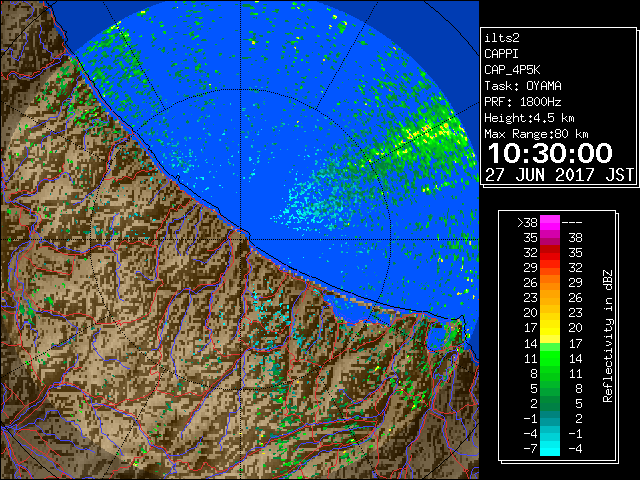
Task: Select the teal -1 to 2 dBZ swatch
Action: click(550, 418)
